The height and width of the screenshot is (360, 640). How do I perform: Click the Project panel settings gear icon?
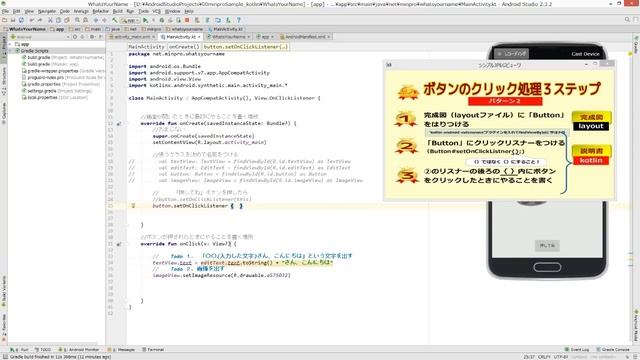coord(92,37)
